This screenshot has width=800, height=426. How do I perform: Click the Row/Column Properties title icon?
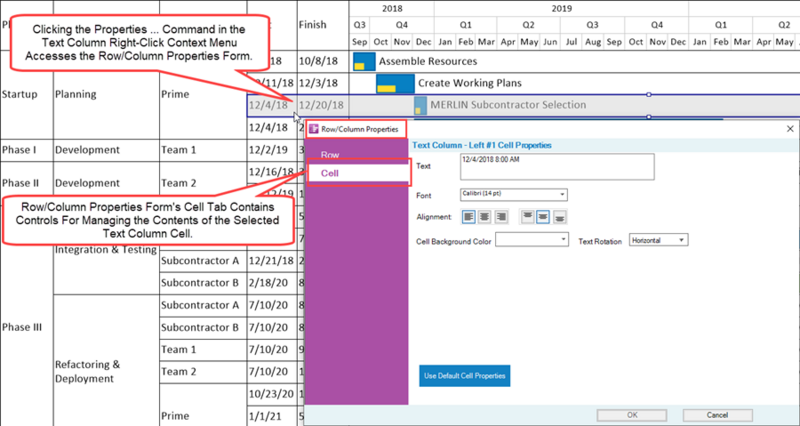[314, 129]
